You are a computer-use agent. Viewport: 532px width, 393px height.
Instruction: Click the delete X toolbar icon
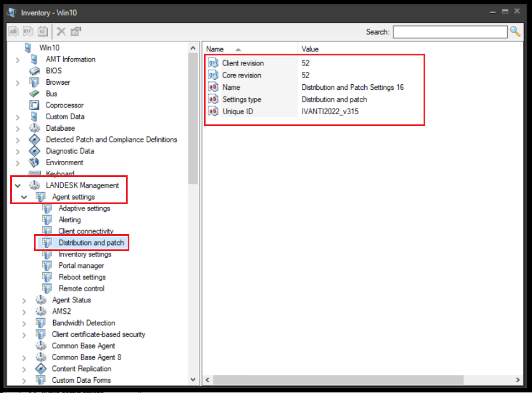[61, 32]
